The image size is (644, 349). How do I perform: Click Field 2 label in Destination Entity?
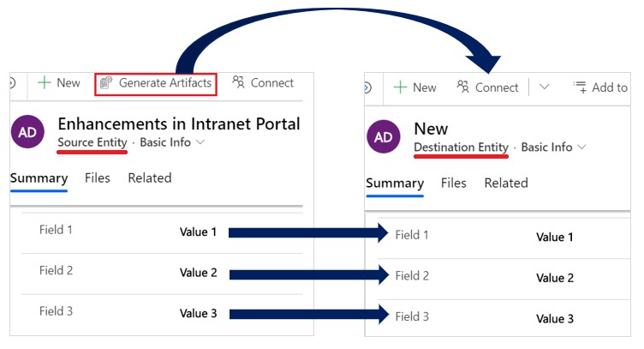(x=412, y=276)
